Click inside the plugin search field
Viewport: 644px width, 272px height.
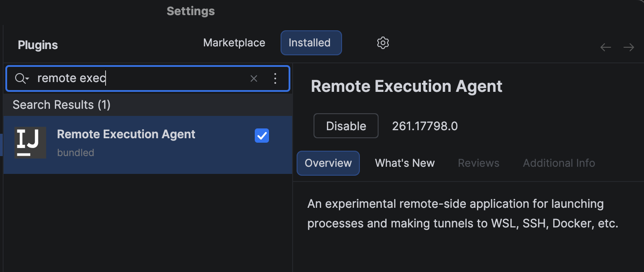pos(134,78)
